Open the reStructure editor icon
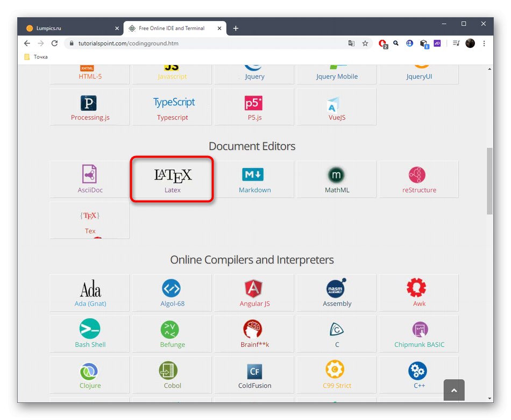 click(x=417, y=175)
